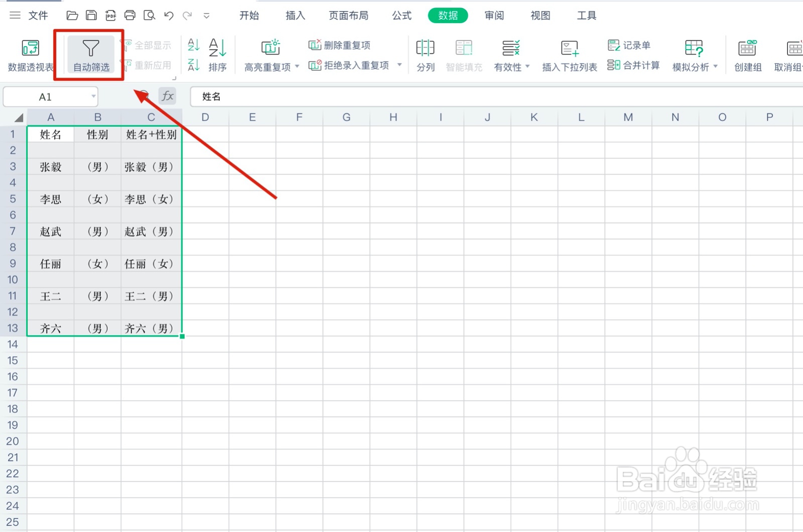Click the 插入下拉列表 insert dropdown list icon
Viewport: 803px width, 532px height.
(x=569, y=54)
